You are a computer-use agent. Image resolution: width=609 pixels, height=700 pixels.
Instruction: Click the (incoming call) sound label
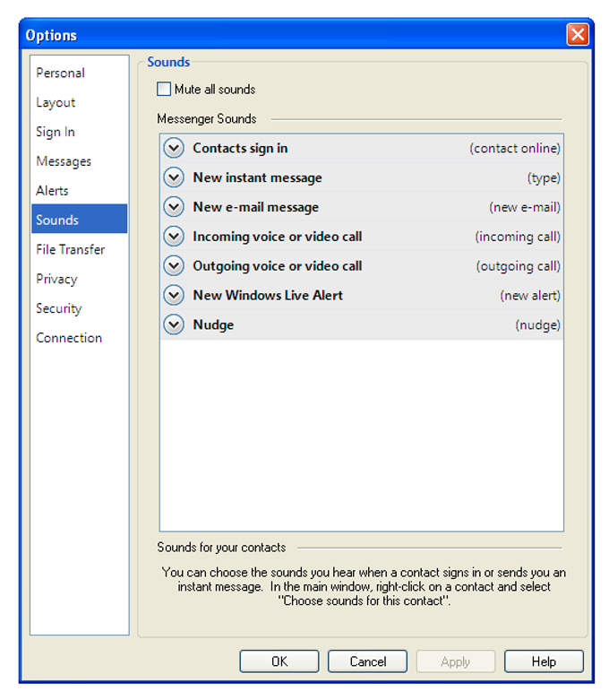pyautogui.click(x=518, y=237)
